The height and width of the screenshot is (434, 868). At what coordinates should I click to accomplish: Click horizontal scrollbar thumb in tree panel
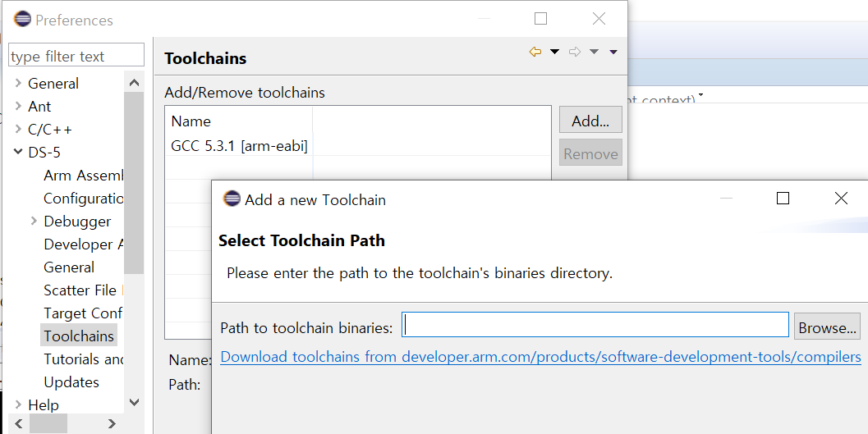48,423
